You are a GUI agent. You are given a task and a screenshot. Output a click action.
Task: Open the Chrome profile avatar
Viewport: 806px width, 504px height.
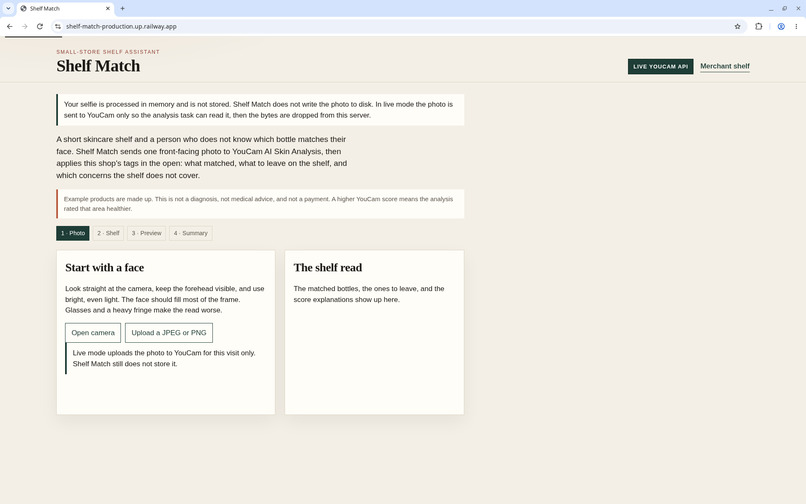coord(781,26)
